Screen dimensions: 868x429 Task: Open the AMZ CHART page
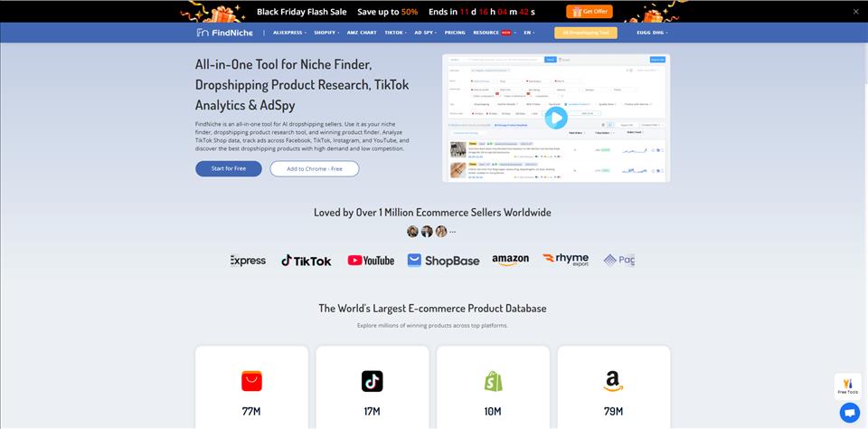pos(362,33)
